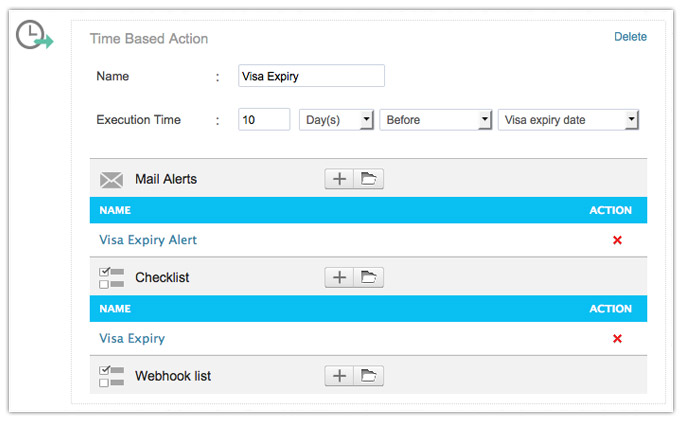683x421 pixels.
Task: Remove Visa Expiry checklist with red X
Action: [x=617, y=339]
